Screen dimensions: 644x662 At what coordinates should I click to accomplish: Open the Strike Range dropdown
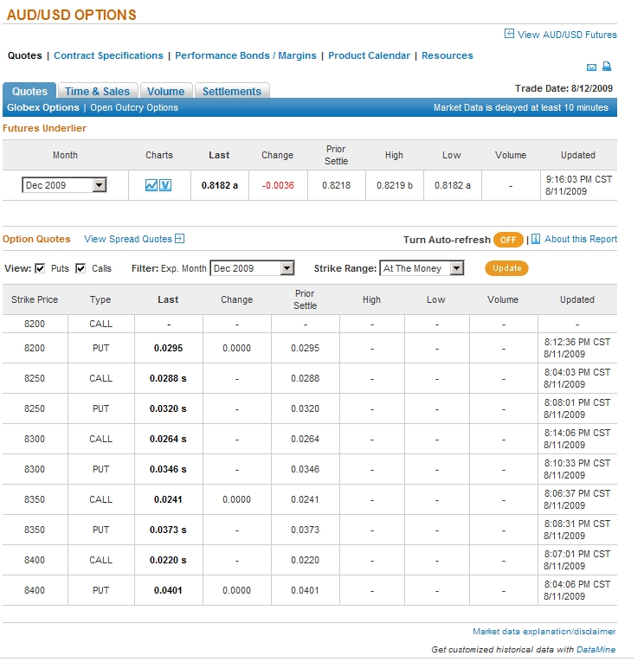(457, 268)
